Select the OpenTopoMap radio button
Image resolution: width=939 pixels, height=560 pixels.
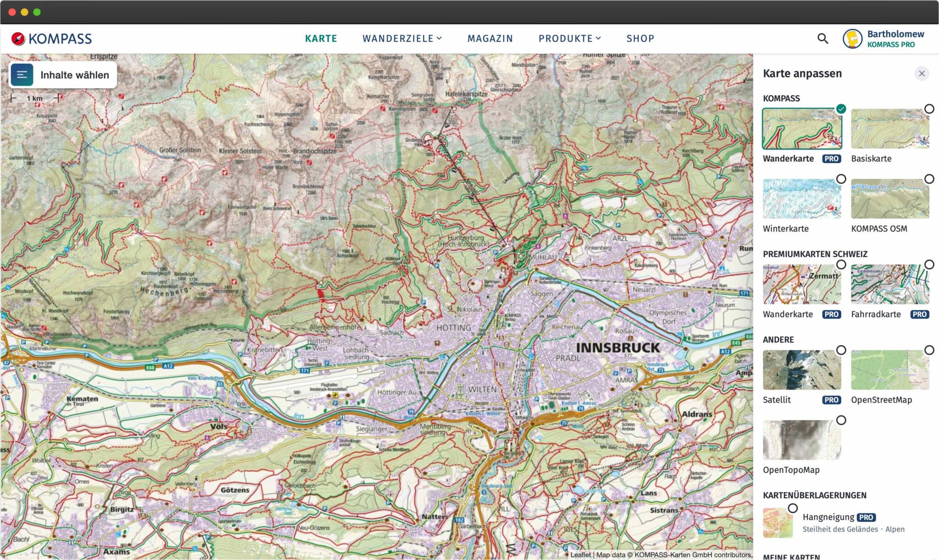pos(841,420)
